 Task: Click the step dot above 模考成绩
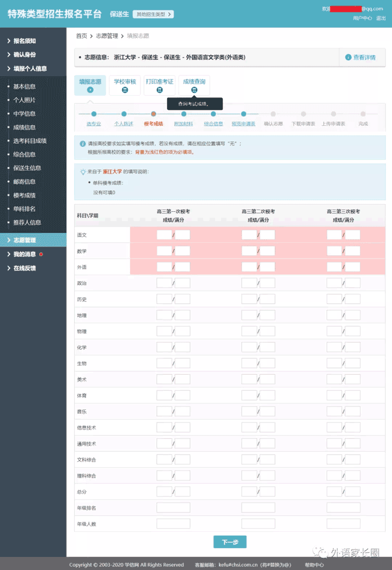[154, 114]
